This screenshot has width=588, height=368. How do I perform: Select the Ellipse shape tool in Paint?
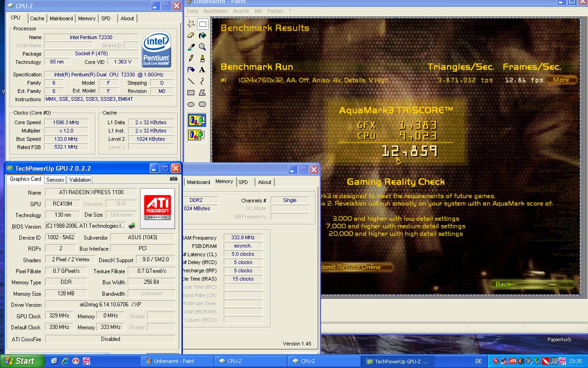pos(191,104)
